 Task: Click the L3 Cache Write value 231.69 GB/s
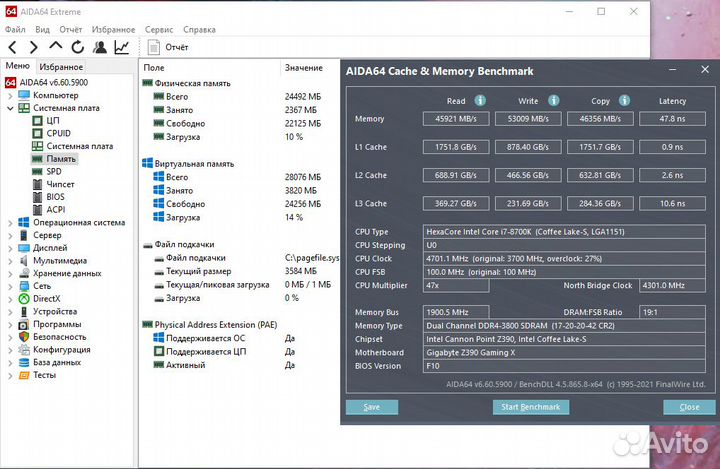[528, 203]
